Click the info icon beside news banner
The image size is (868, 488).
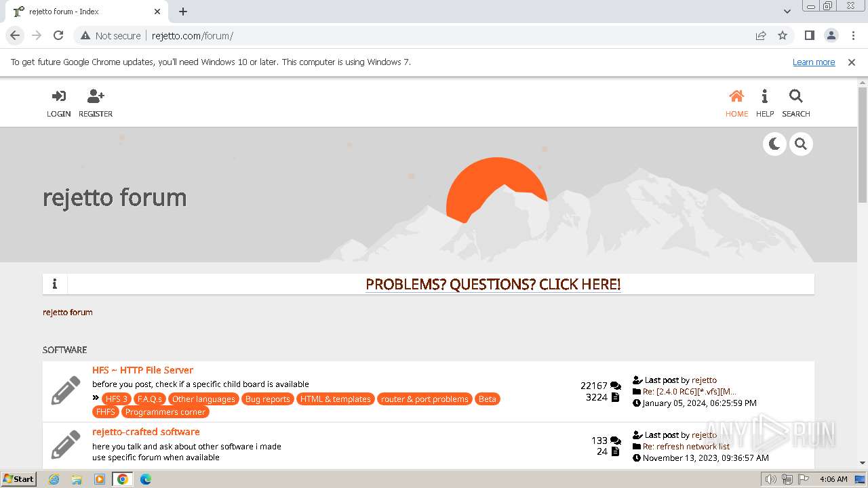55,284
